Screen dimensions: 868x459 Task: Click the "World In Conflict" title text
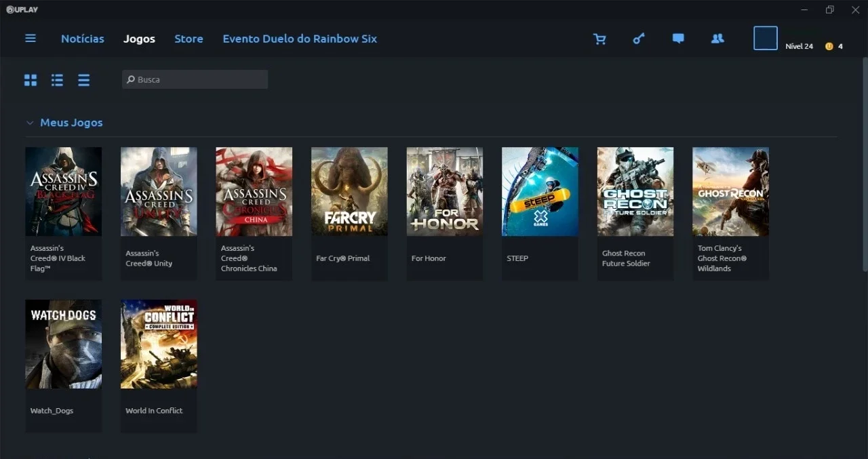(154, 411)
